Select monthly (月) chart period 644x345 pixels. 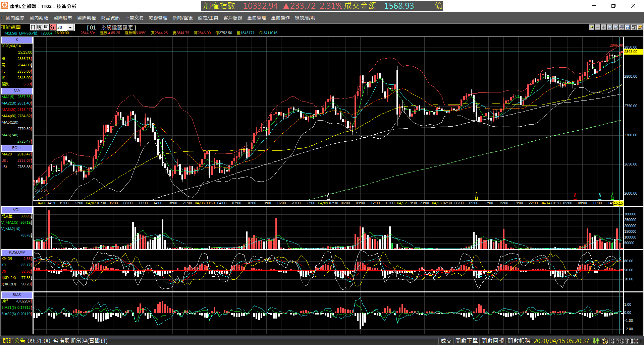point(46,27)
